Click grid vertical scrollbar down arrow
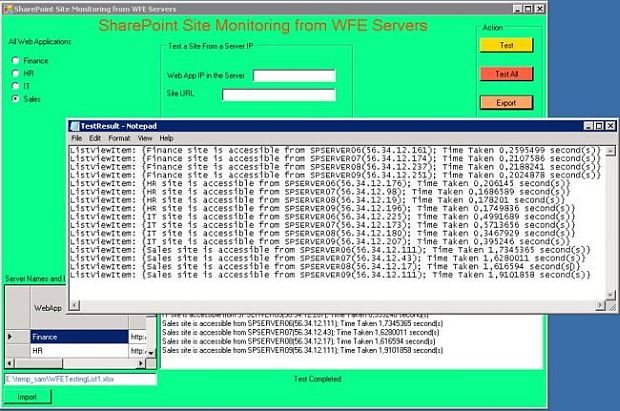This screenshot has width=620, height=411. coord(151,353)
